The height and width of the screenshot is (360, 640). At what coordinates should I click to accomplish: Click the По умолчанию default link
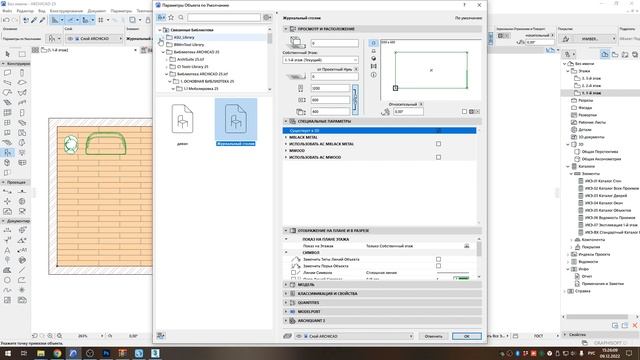[468, 18]
